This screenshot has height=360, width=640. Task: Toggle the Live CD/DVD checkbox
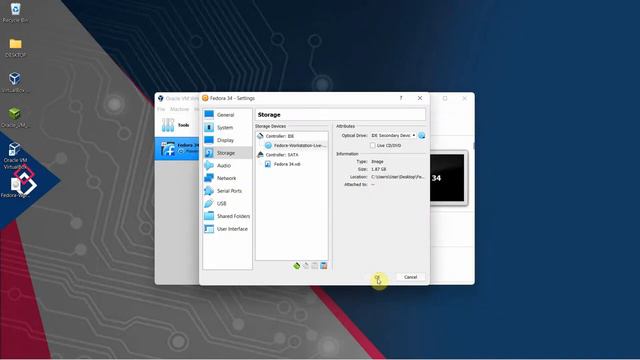(372, 145)
